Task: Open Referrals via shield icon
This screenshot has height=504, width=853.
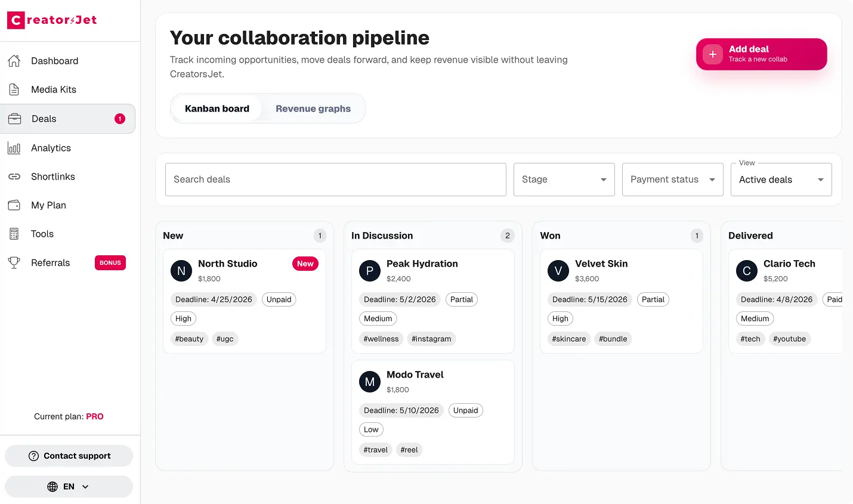Action: point(14,262)
